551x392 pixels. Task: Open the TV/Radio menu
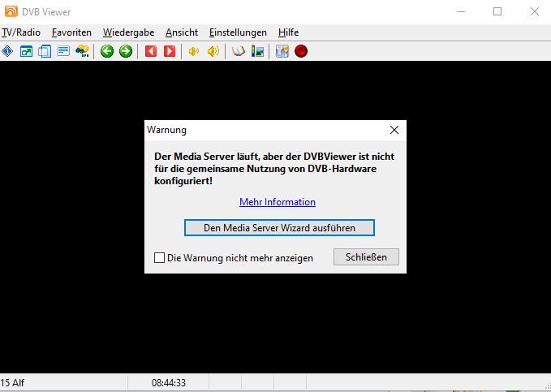tap(21, 32)
